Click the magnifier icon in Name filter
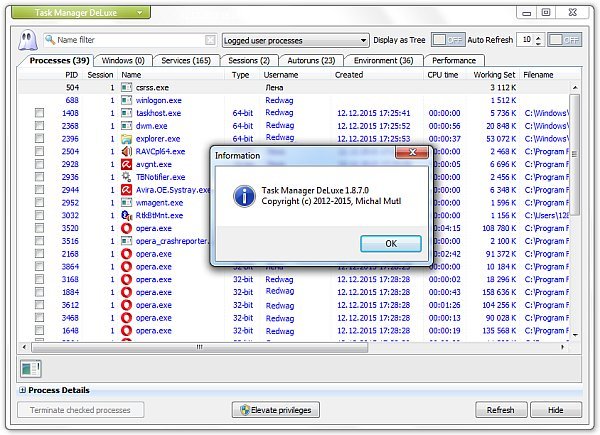The height and width of the screenshot is (435, 600). 50,39
